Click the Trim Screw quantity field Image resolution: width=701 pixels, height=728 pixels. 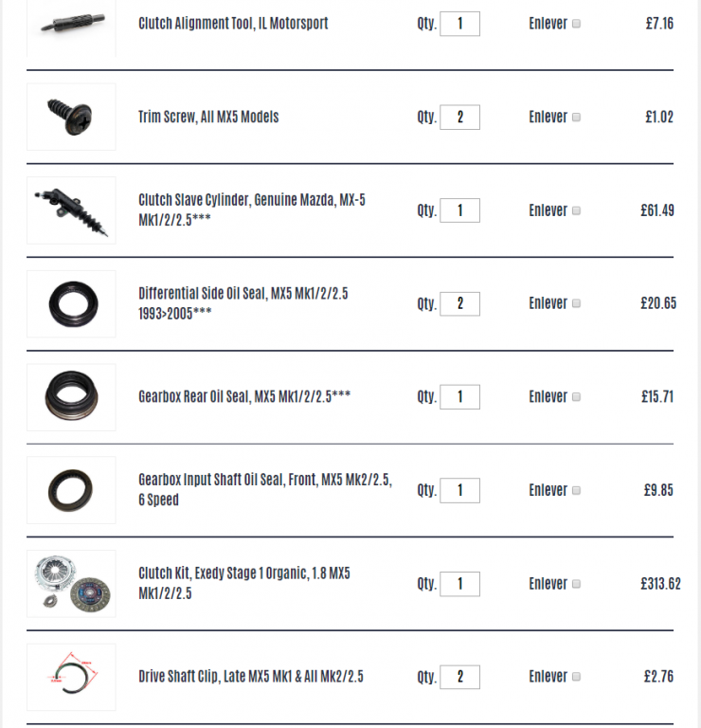[x=459, y=117]
